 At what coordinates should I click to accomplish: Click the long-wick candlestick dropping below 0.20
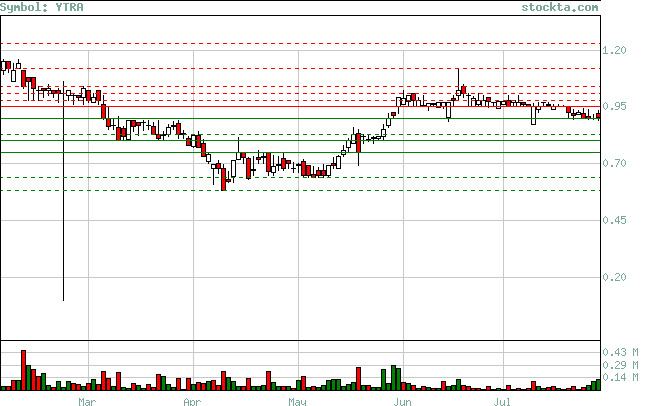(63, 191)
